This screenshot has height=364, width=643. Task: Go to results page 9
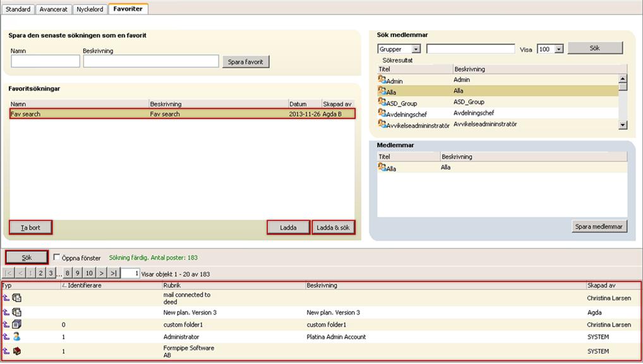(x=78, y=273)
